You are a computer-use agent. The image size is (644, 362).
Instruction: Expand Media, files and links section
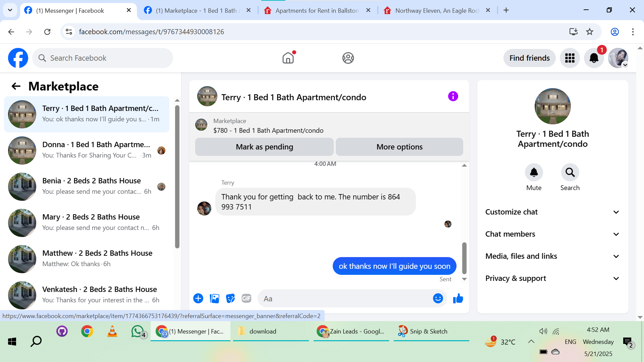coord(552,256)
